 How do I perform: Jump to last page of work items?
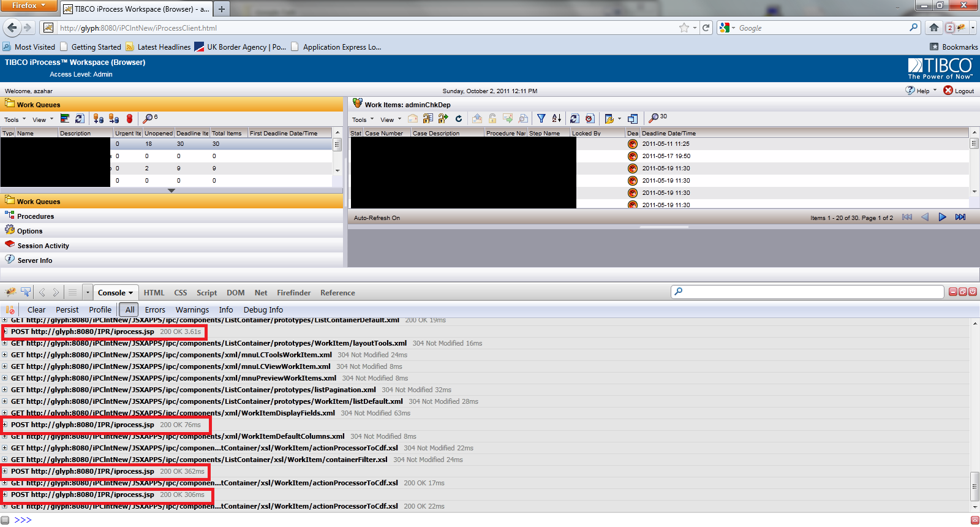[x=960, y=218]
